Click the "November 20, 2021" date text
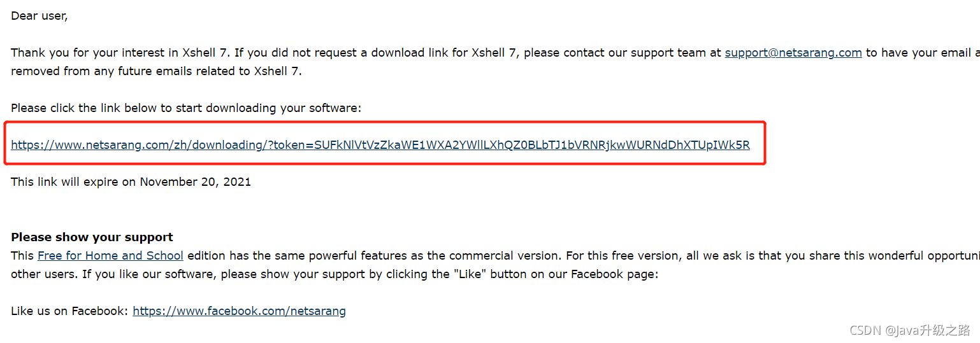This screenshot has height=343, width=980. [195, 182]
